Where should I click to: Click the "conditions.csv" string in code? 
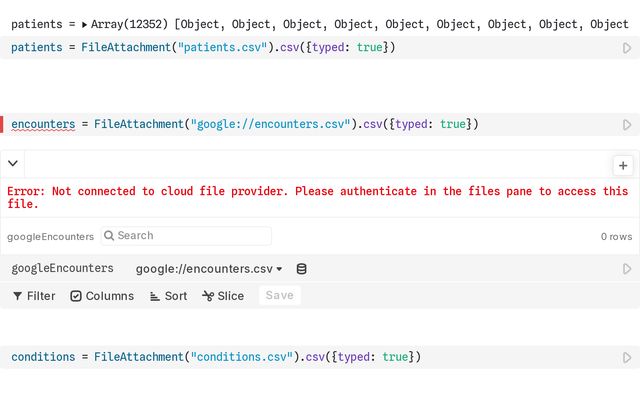pos(242,357)
